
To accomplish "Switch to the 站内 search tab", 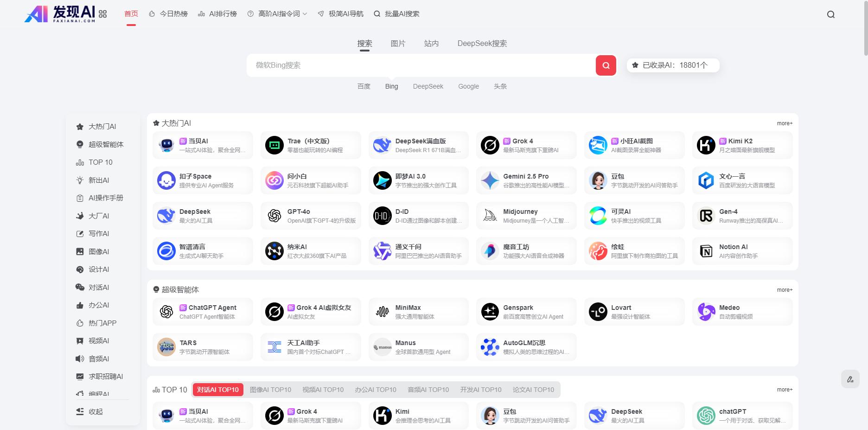I will [x=431, y=44].
